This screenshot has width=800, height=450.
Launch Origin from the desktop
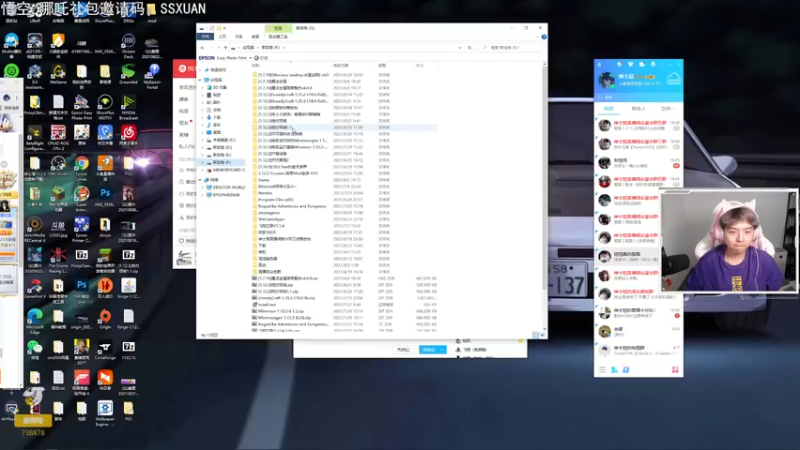105,319
